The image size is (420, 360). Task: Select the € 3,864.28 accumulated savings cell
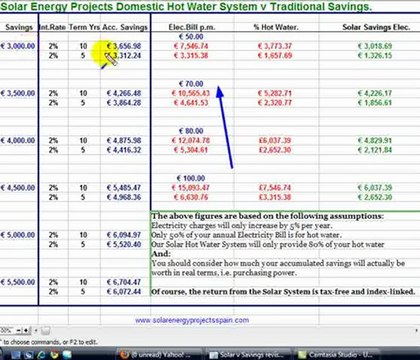pyautogui.click(x=124, y=103)
